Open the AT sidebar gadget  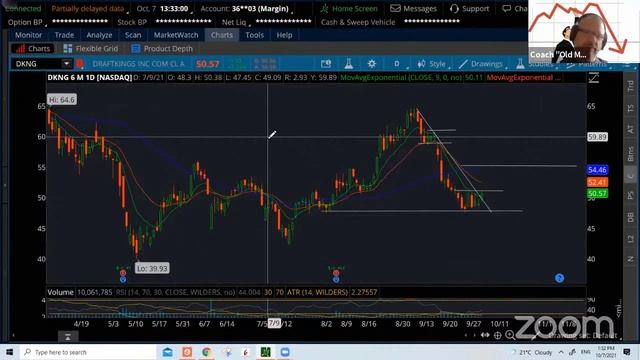[x=631, y=129]
